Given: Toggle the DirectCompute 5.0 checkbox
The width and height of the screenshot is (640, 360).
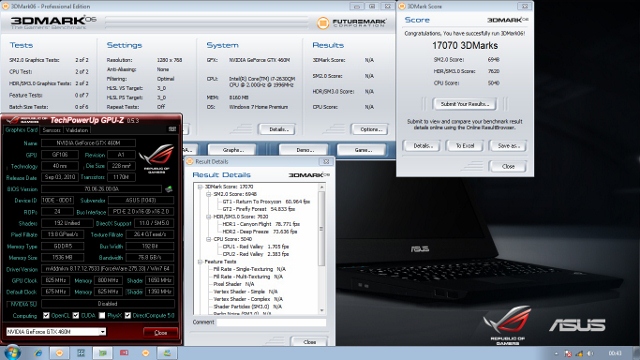Looking at the screenshot, I should [128, 316].
